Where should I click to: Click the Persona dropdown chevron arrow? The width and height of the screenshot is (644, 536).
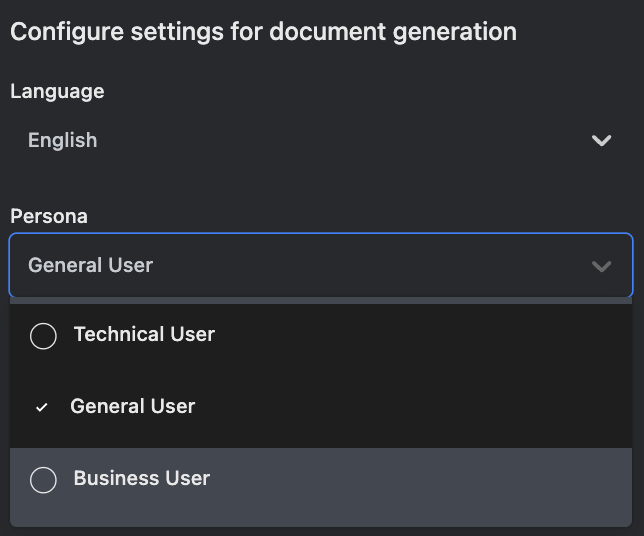[601, 266]
